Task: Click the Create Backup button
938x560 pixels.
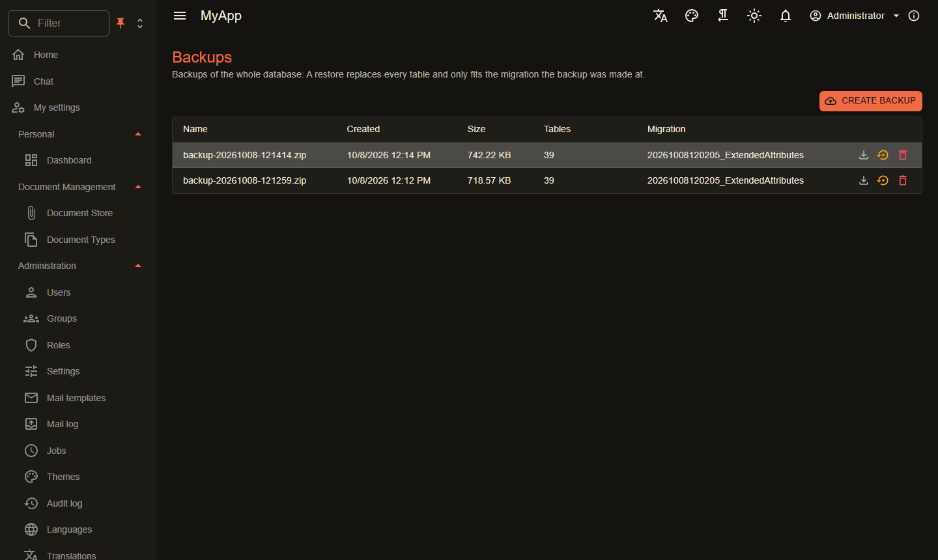Action: point(871,101)
